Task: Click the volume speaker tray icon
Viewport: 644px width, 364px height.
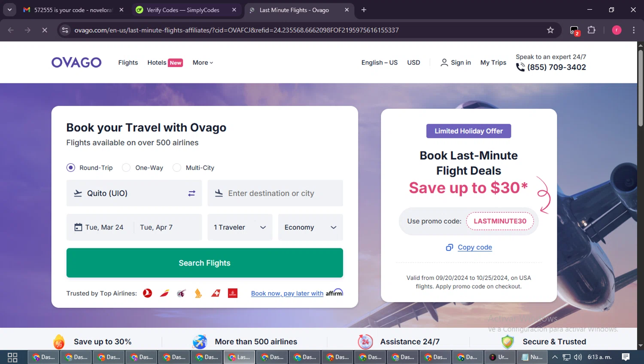Action: (578, 357)
